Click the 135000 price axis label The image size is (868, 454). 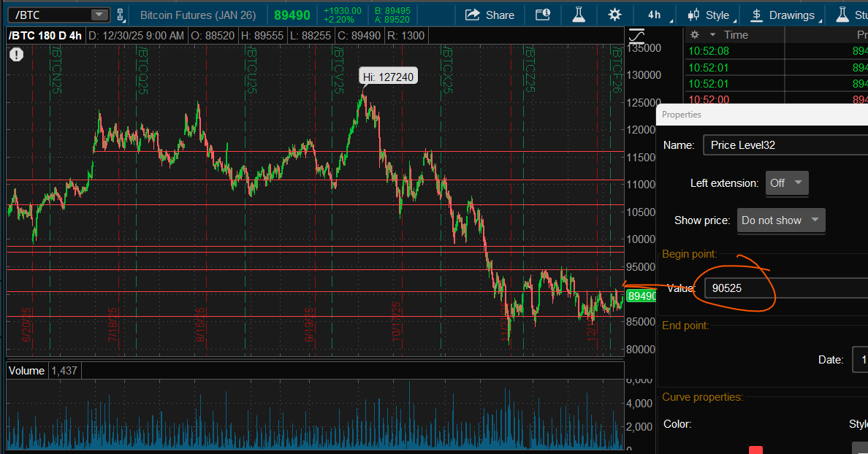point(644,48)
